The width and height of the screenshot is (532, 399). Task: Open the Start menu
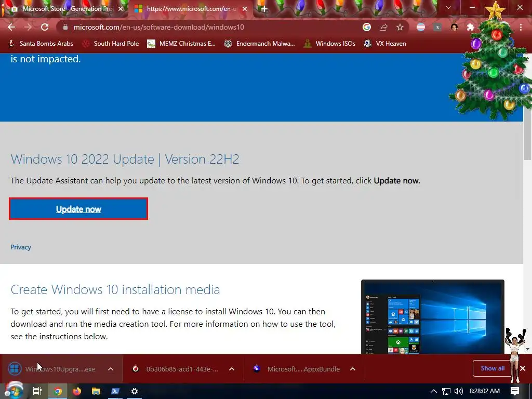click(x=14, y=391)
